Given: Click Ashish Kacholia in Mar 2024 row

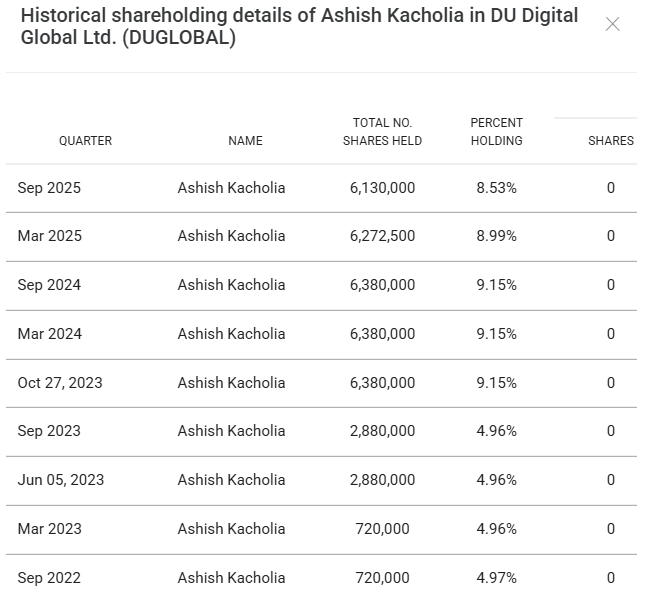Looking at the screenshot, I should point(231,334).
